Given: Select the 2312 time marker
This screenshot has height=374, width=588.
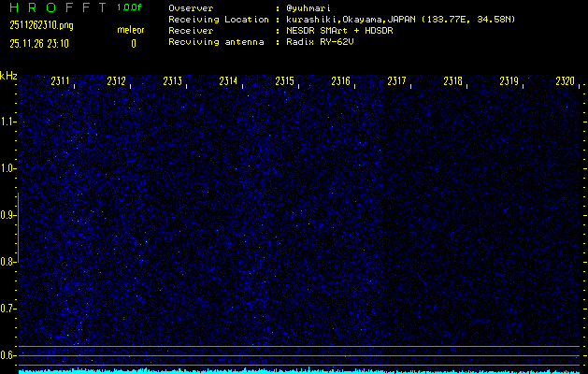Looking at the screenshot, I should click(117, 82).
